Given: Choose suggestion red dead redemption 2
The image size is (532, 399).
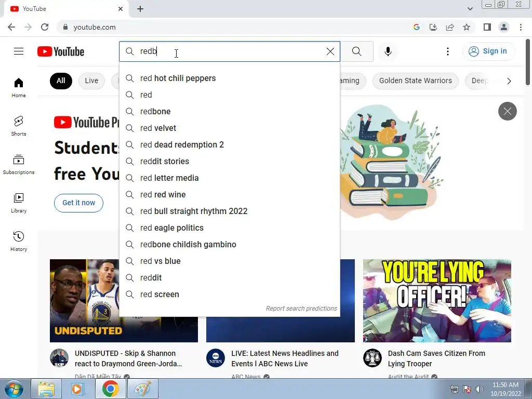Looking at the screenshot, I should [230, 144].
